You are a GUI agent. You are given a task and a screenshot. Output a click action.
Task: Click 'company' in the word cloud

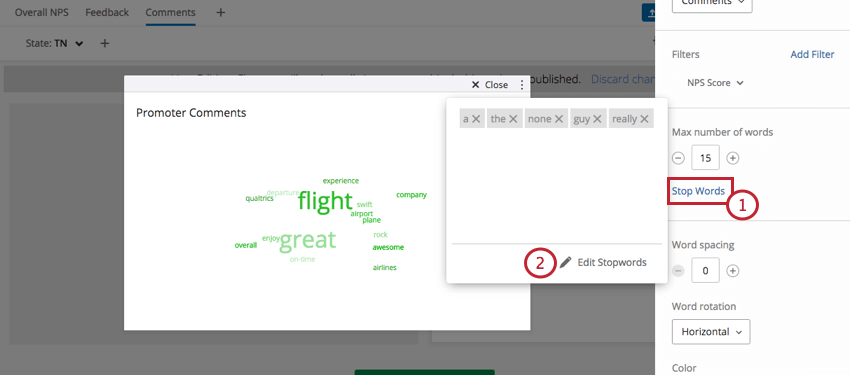(x=411, y=195)
